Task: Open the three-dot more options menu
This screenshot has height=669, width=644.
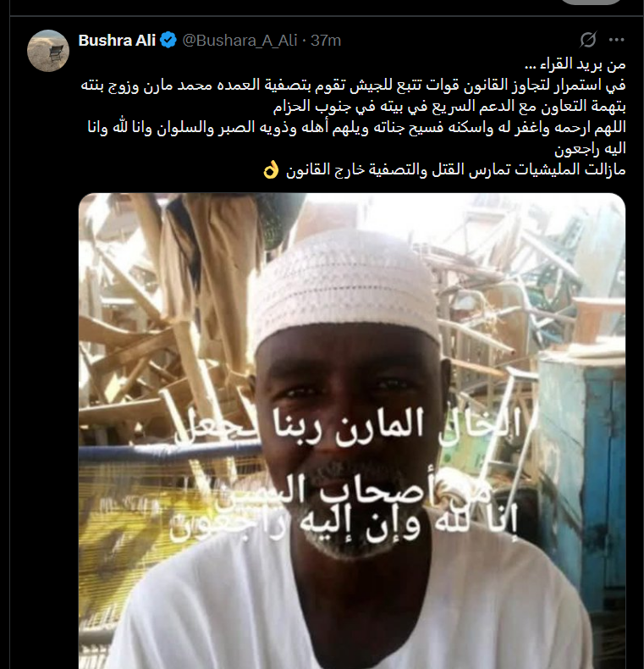Action: pos(616,40)
